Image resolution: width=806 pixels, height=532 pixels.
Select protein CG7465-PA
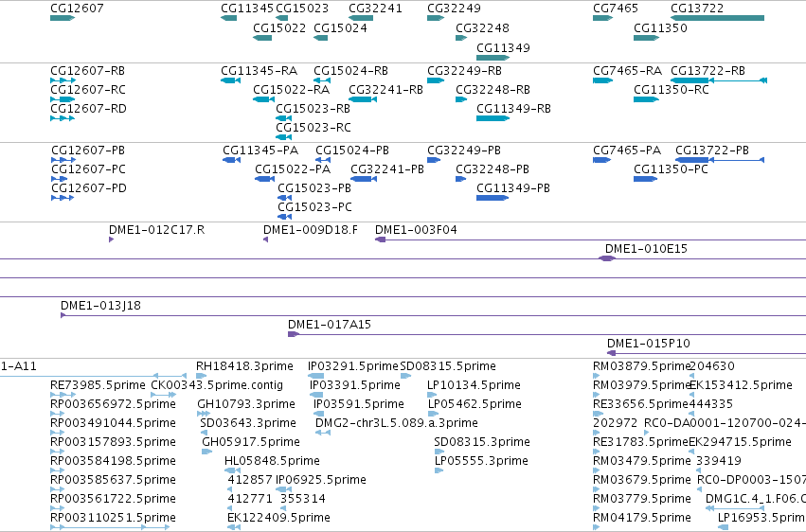point(627,150)
